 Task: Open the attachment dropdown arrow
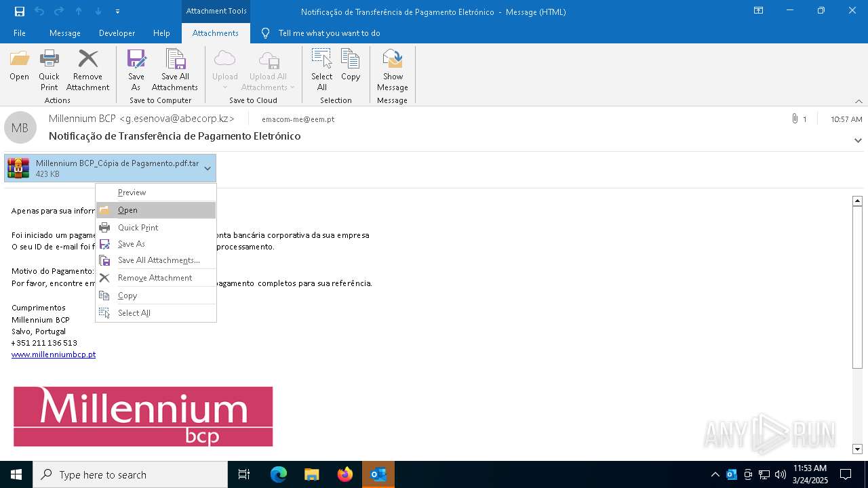coord(208,168)
